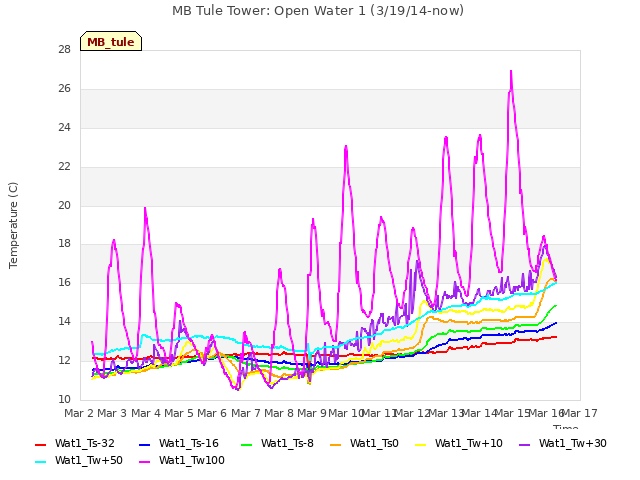Click the magenta Wat1_Tw100 legend swatch

tap(145, 462)
